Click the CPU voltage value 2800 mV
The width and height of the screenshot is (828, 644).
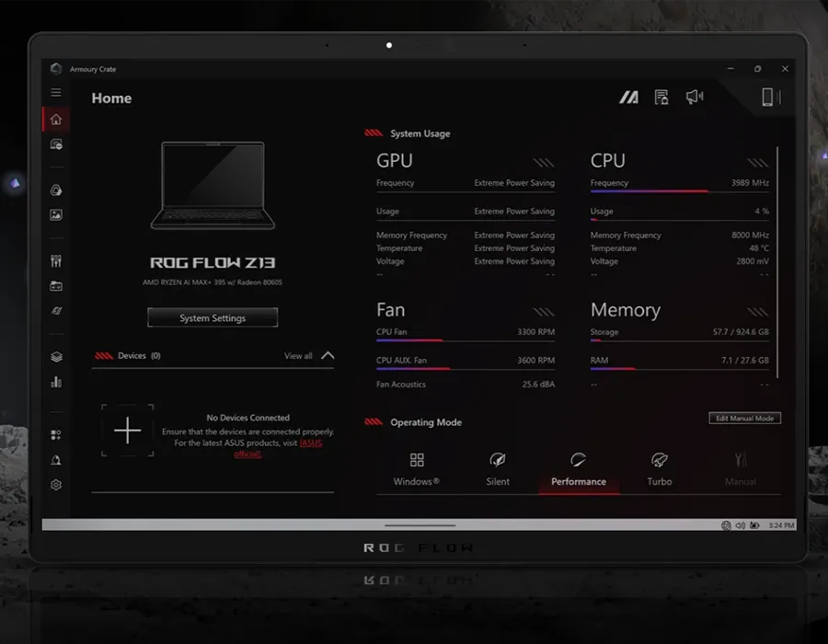click(x=753, y=261)
